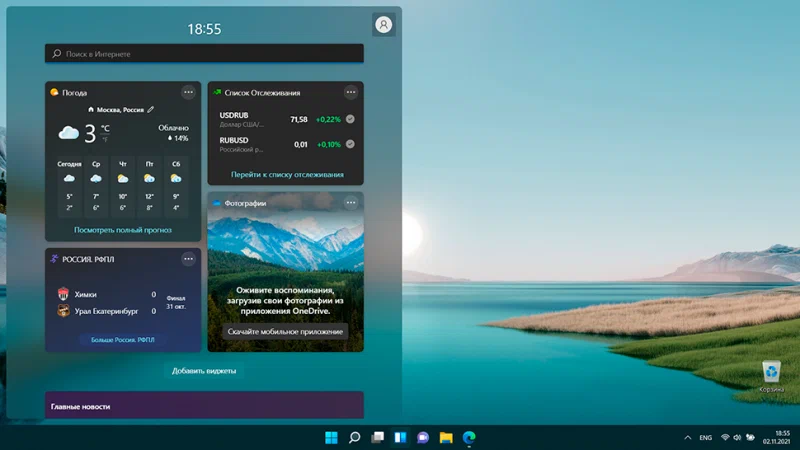800x450 pixels.
Task: Click the Task View taskbar icon
Action: (377, 437)
